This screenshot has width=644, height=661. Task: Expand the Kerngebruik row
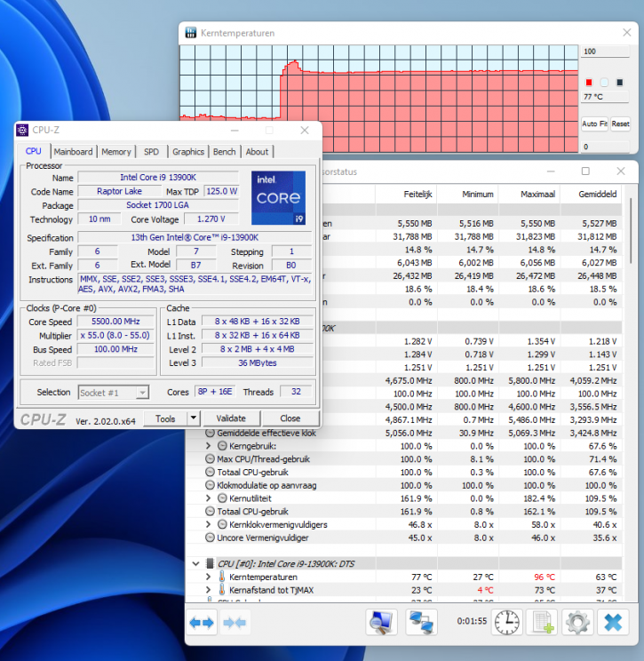pyautogui.click(x=208, y=446)
